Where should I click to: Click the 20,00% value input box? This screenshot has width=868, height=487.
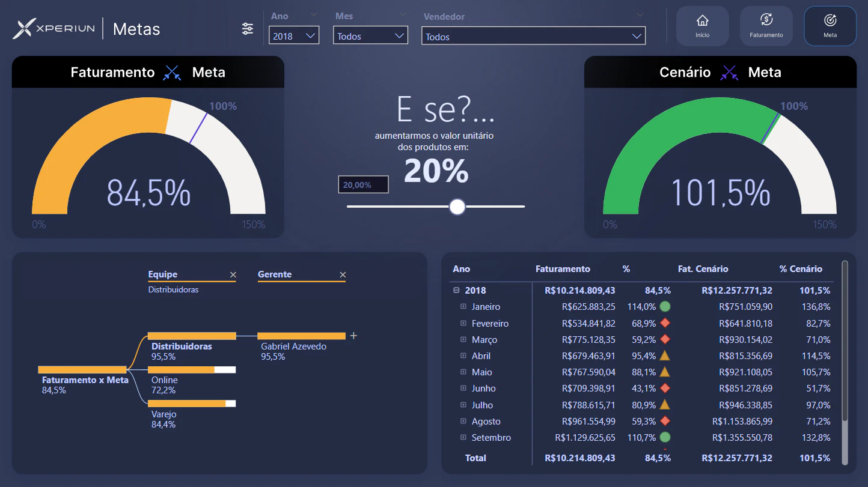click(x=363, y=185)
